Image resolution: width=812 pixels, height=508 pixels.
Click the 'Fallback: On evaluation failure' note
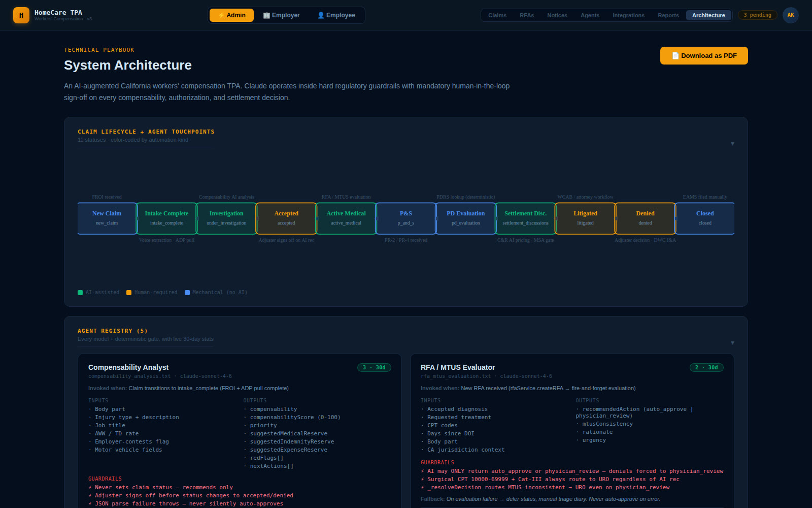(540, 499)
